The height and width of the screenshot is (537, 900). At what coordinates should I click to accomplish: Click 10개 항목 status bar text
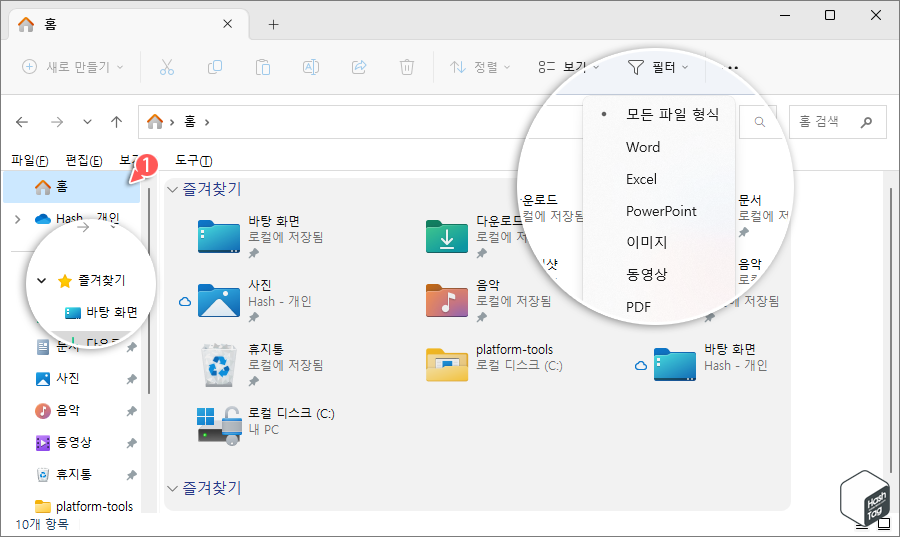tap(41, 524)
